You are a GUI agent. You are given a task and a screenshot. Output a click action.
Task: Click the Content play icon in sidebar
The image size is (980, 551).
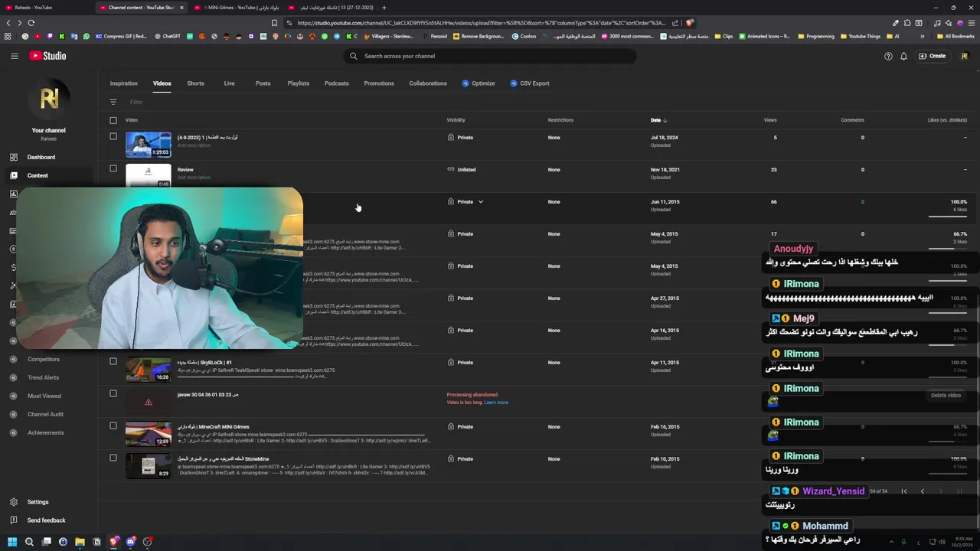pos(13,175)
